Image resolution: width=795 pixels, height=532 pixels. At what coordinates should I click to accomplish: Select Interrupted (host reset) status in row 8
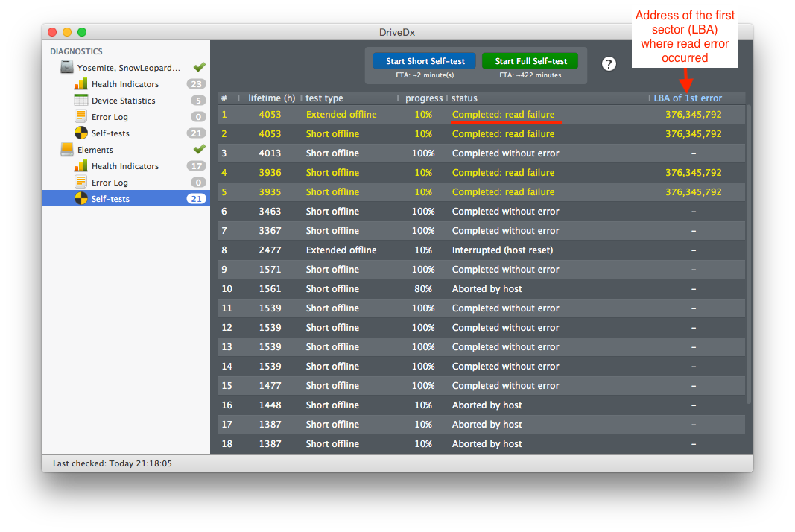(502, 250)
